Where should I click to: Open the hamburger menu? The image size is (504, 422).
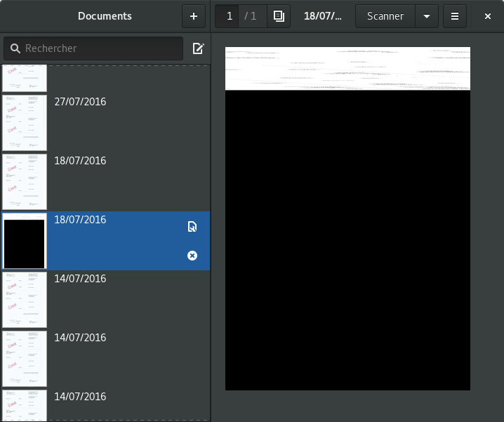click(x=454, y=16)
